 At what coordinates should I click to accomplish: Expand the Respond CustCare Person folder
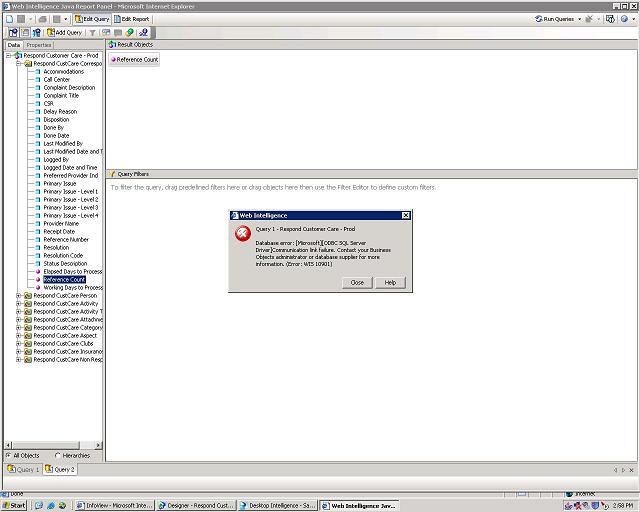tap(18, 296)
